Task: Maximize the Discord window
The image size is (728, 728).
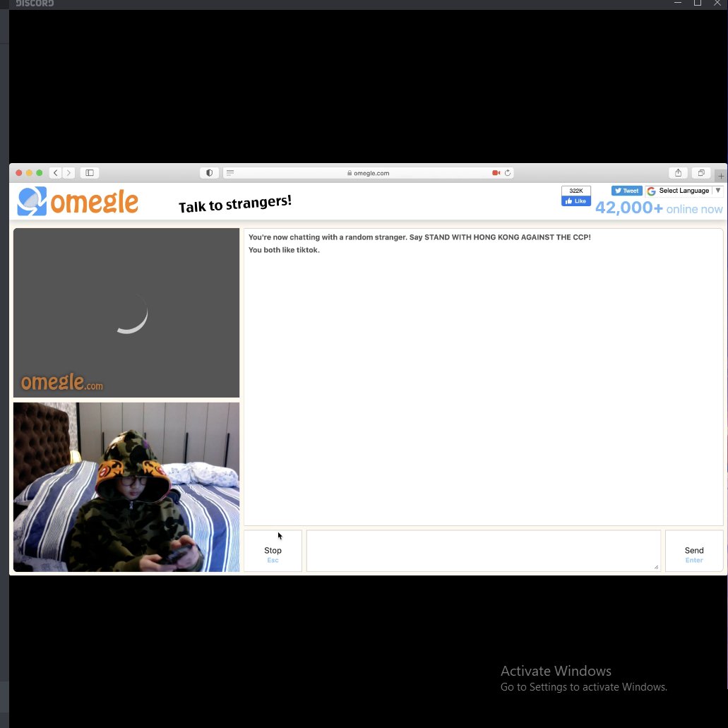Action: click(x=698, y=3)
